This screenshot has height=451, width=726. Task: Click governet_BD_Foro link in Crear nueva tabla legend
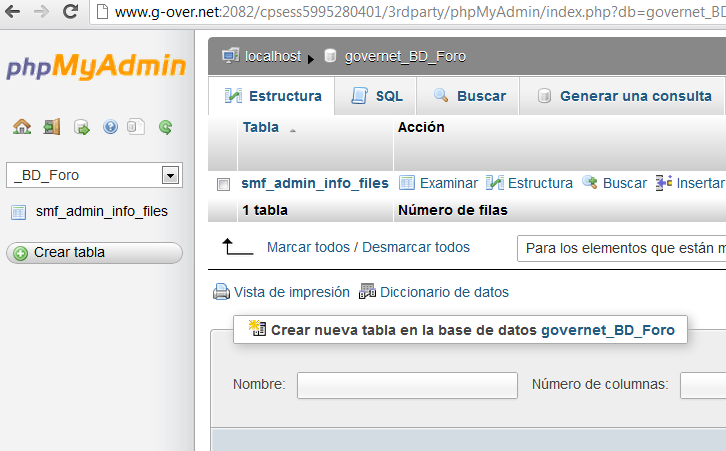click(608, 330)
